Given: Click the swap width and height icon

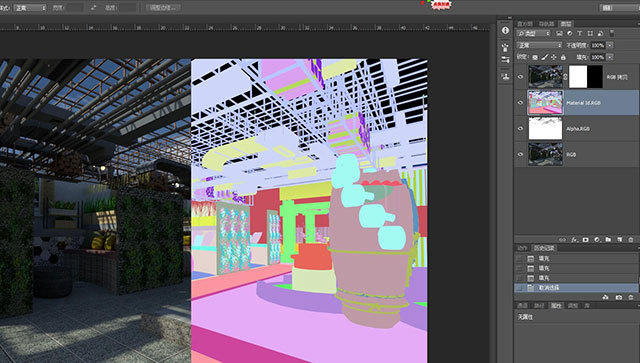Looking at the screenshot, I should 93,7.
